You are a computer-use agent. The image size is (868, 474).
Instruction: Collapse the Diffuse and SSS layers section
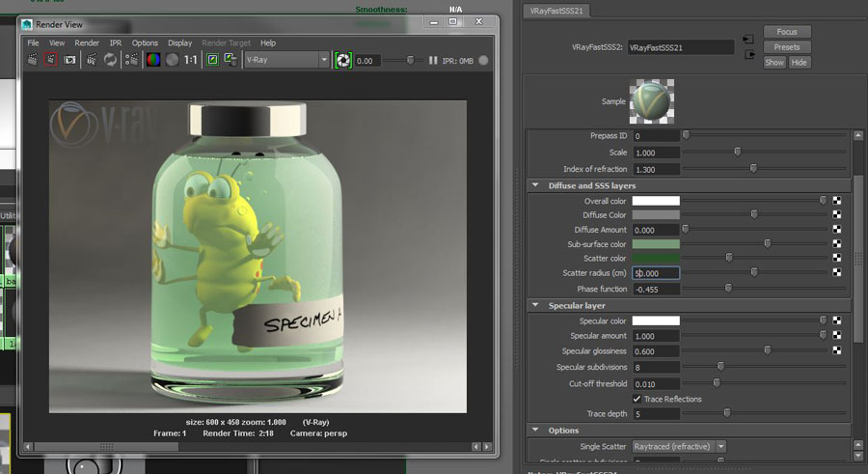(x=535, y=185)
